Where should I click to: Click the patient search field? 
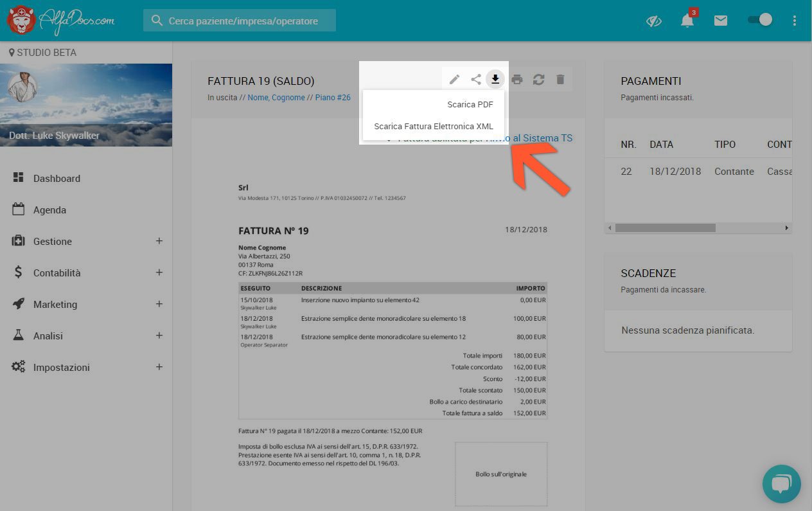[243, 21]
